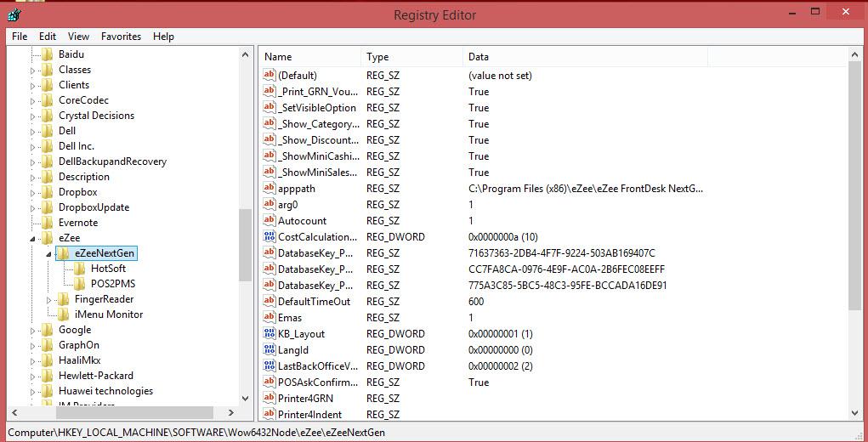
Task: Click the string icon of Autocount value
Action: coord(269,220)
